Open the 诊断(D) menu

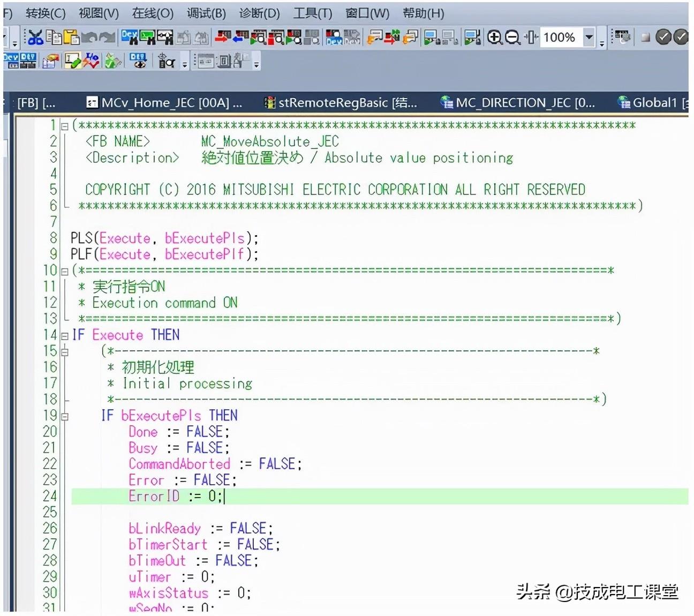[x=259, y=13]
